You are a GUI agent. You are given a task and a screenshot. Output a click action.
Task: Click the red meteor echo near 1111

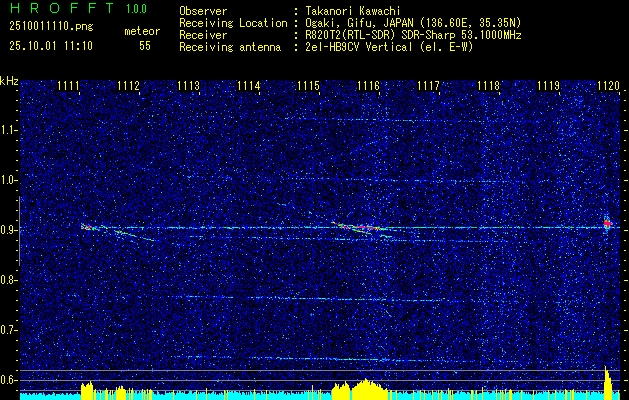[86, 227]
